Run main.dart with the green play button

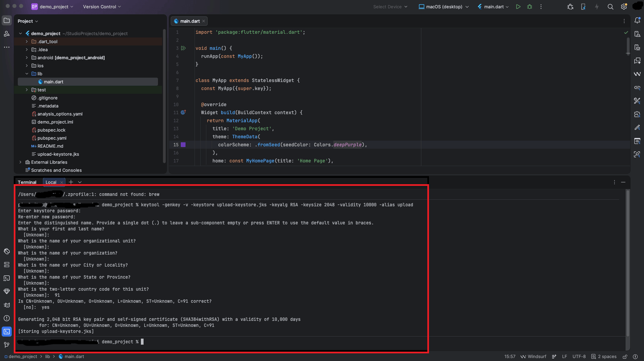click(518, 7)
